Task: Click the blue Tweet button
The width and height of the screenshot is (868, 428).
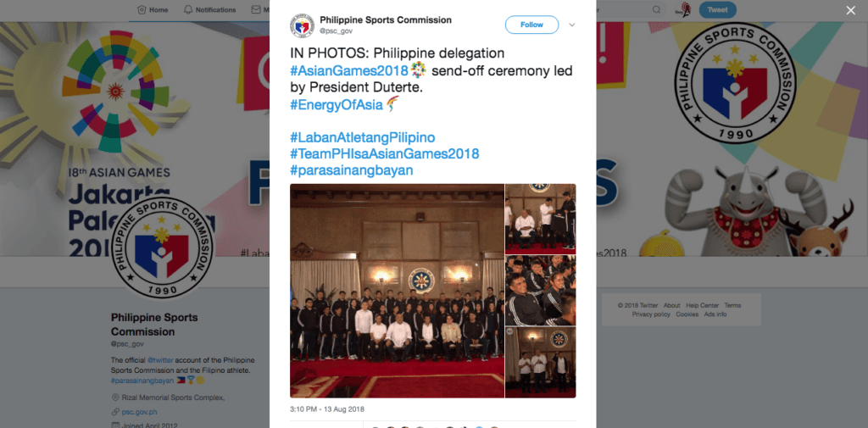Action: point(717,10)
